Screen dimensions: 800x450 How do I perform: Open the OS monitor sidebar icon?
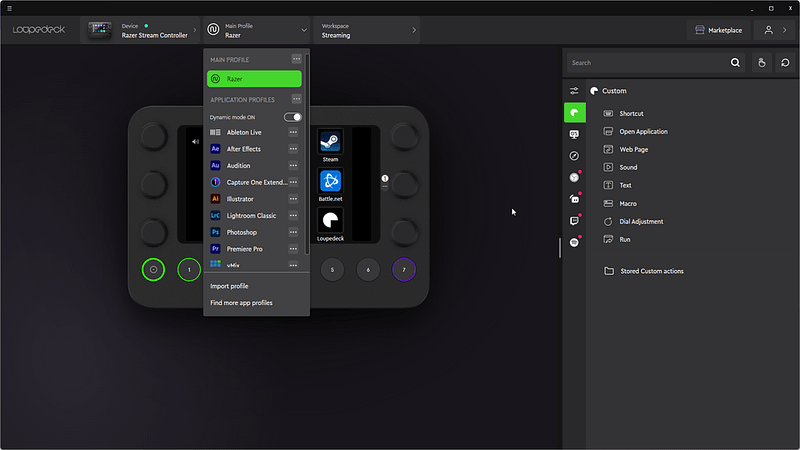pyautogui.click(x=574, y=134)
